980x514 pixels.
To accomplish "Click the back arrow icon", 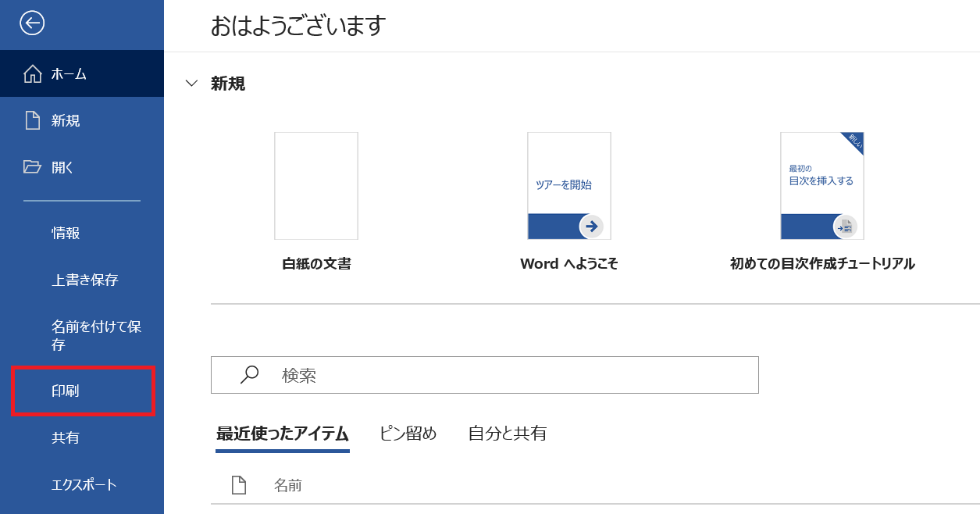I will (32, 23).
